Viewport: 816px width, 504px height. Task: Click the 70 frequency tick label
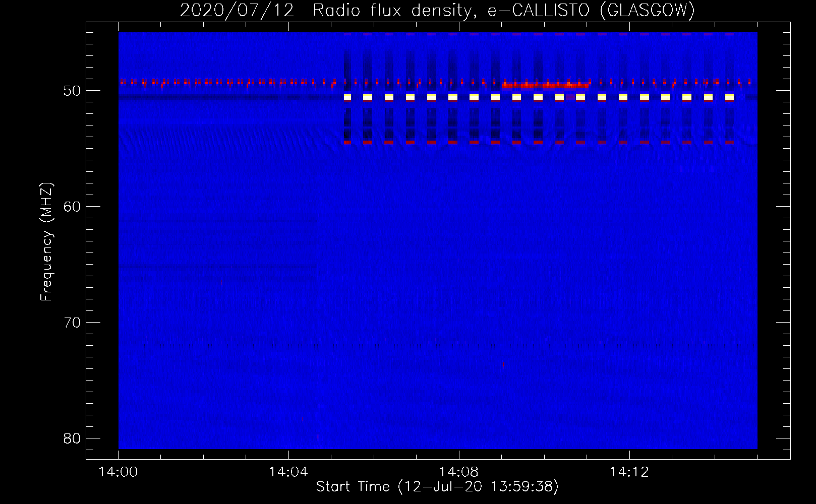73,323
